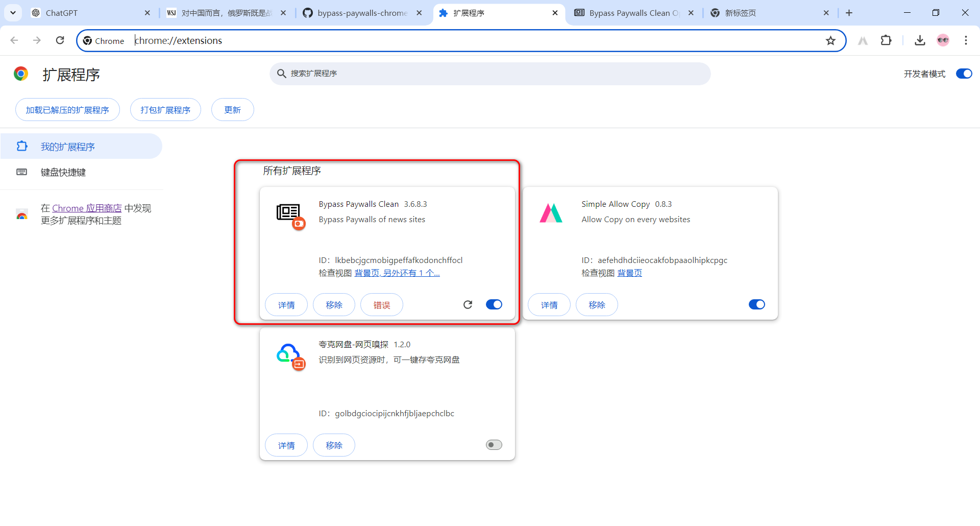This screenshot has height=526, width=980.
Task: Open the downloads tray icon
Action: [x=920, y=40]
